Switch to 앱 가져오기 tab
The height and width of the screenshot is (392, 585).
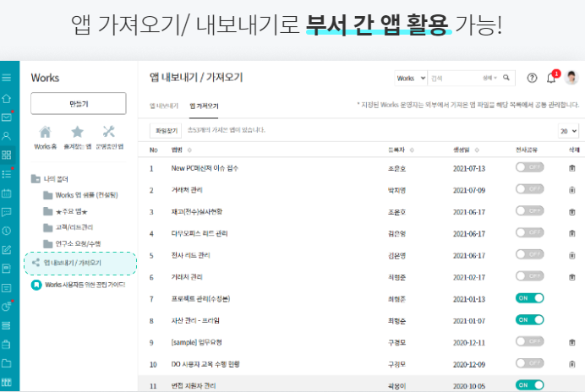(204, 106)
